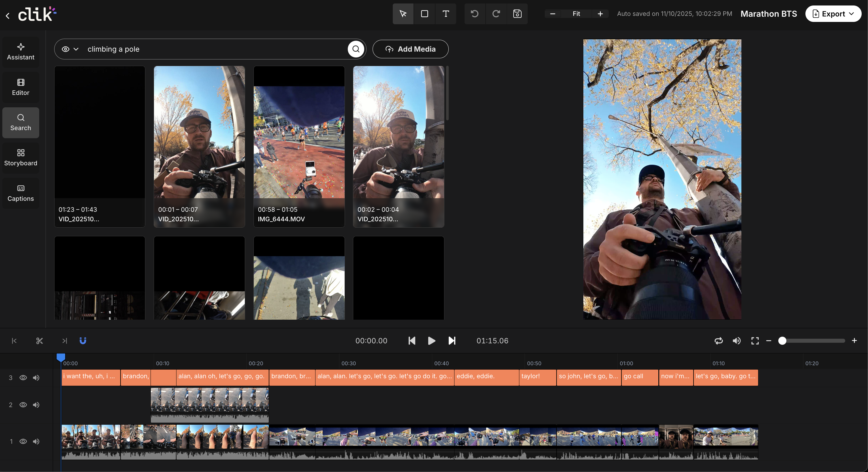
Task: Click Fit to reset preview zoom
Action: coord(576,14)
